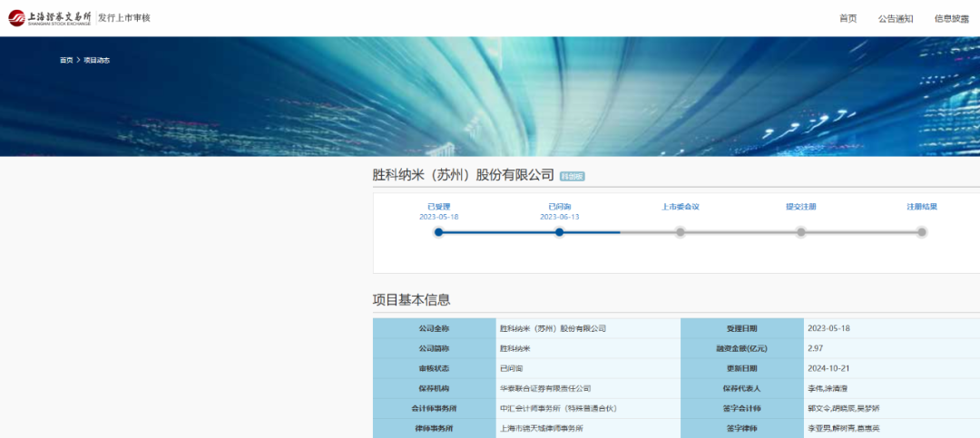Click the 签字会计师 table header cell
This screenshot has width=980, height=438.
pos(742,409)
